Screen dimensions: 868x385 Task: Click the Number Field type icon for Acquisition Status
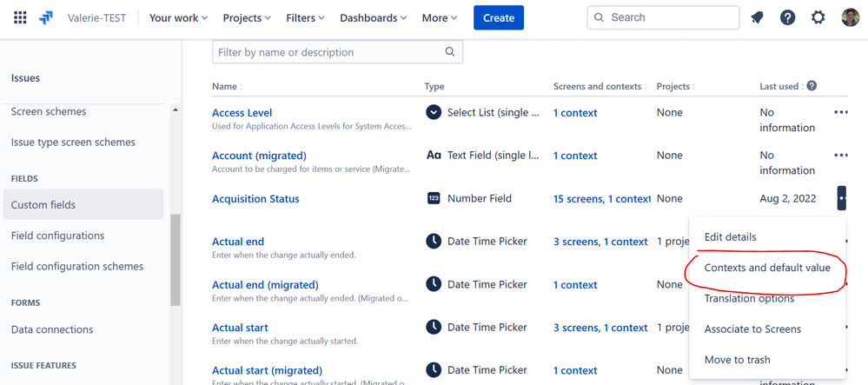(434, 198)
